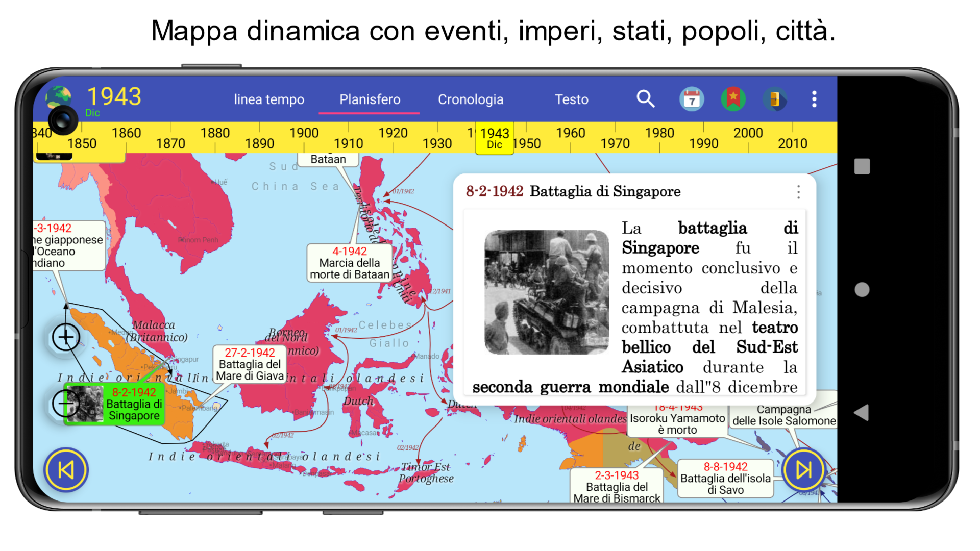The image size is (980, 551).
Task: Zoom out with the minus button
Action: click(65, 404)
